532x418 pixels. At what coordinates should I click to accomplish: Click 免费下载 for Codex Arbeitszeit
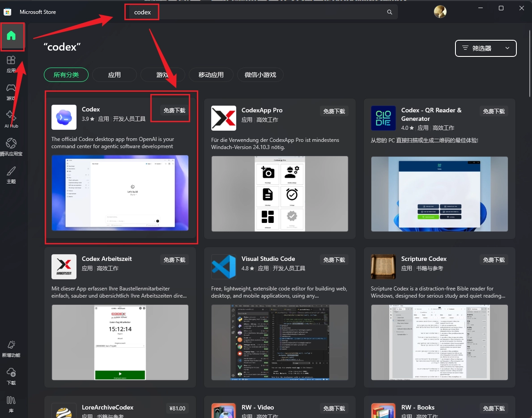tap(174, 260)
